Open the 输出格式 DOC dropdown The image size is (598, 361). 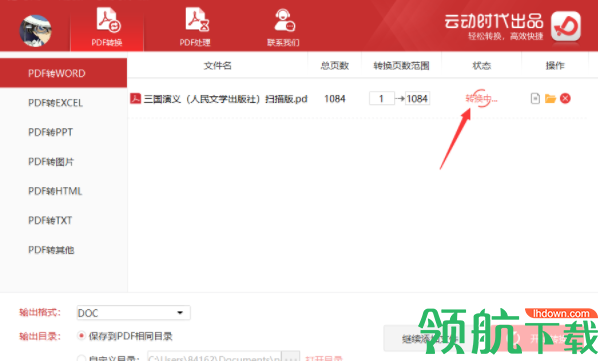(133, 313)
